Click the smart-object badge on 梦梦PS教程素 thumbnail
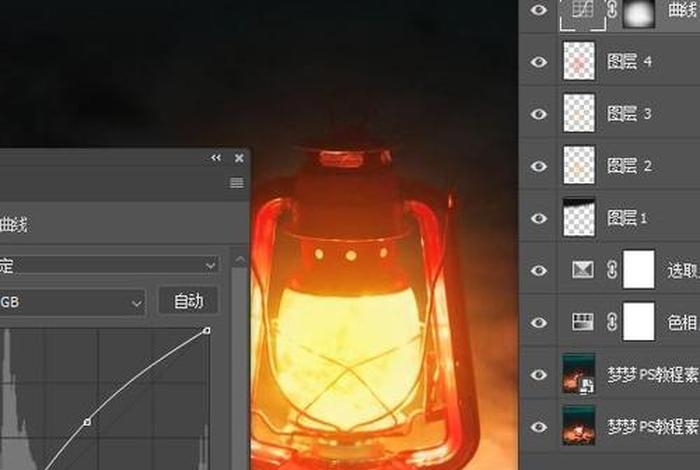The height and width of the screenshot is (470, 700). pos(588,386)
